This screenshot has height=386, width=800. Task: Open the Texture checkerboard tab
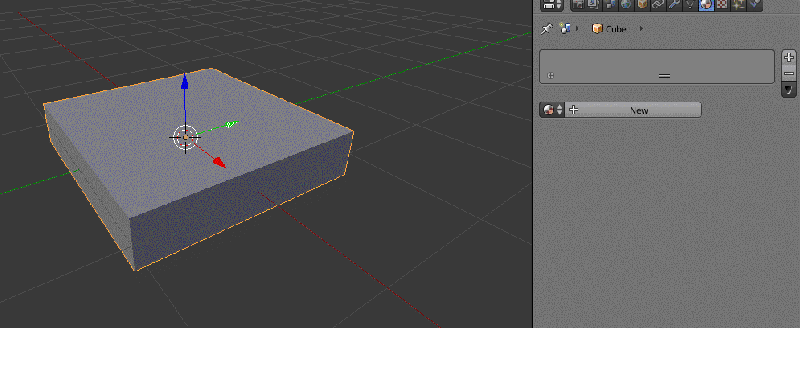click(x=722, y=5)
